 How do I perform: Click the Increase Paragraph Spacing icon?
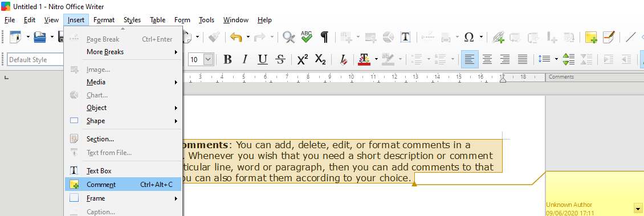click(x=568, y=59)
